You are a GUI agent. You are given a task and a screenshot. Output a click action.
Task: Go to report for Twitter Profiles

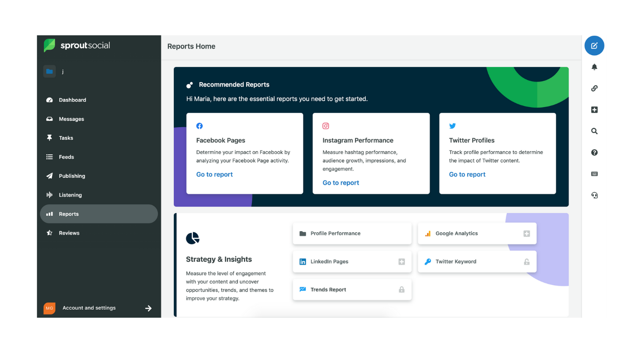coord(467,175)
